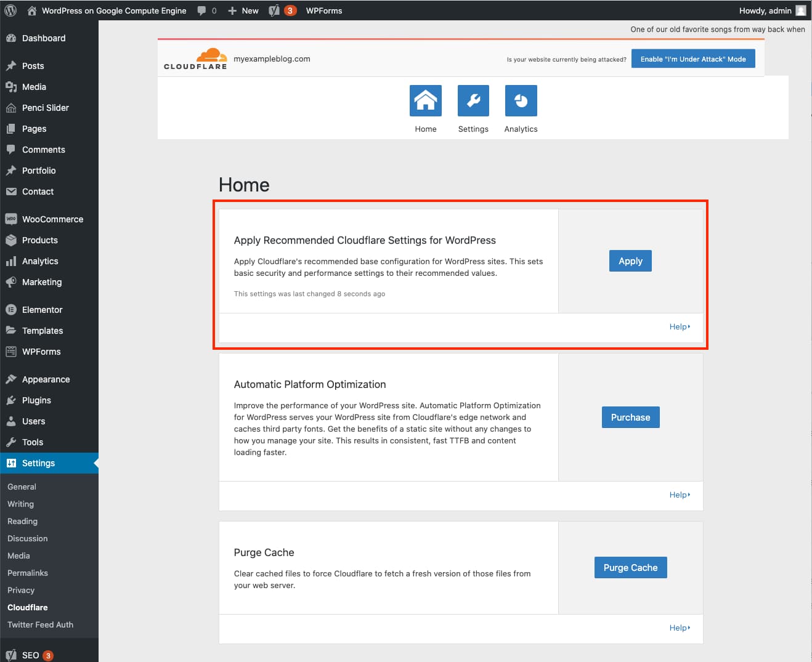Image resolution: width=812 pixels, height=662 pixels.
Task: Click Howdy, admin account link
Action: (765, 10)
